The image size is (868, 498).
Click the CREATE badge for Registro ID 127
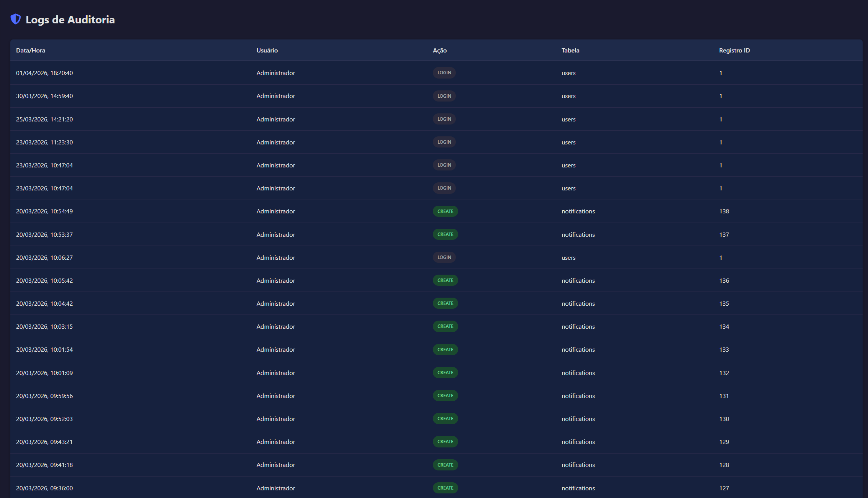click(445, 488)
